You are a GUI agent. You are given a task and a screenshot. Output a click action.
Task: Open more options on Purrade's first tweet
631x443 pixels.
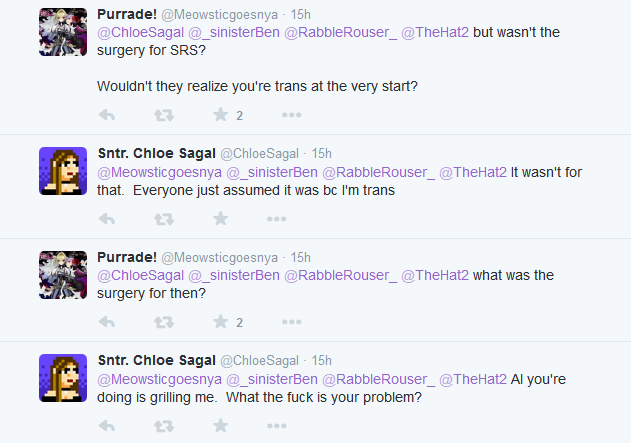pos(291,115)
